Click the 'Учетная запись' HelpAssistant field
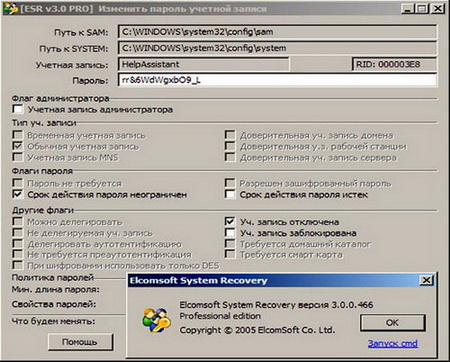Screen dimensions: 450x362 coord(203,64)
